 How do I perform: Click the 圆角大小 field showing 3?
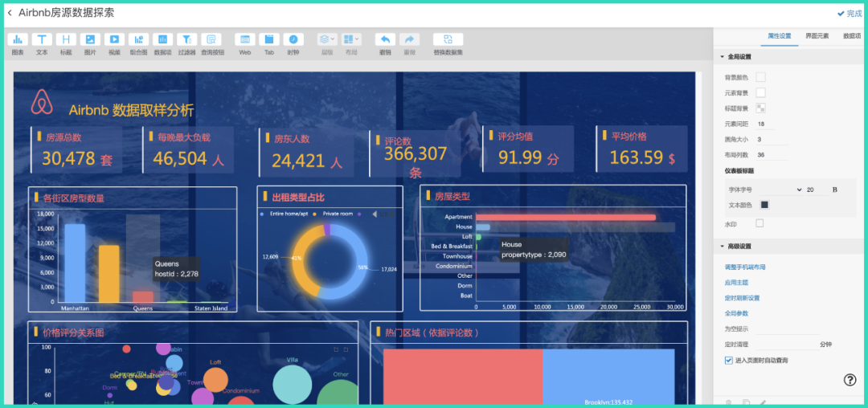click(771, 139)
